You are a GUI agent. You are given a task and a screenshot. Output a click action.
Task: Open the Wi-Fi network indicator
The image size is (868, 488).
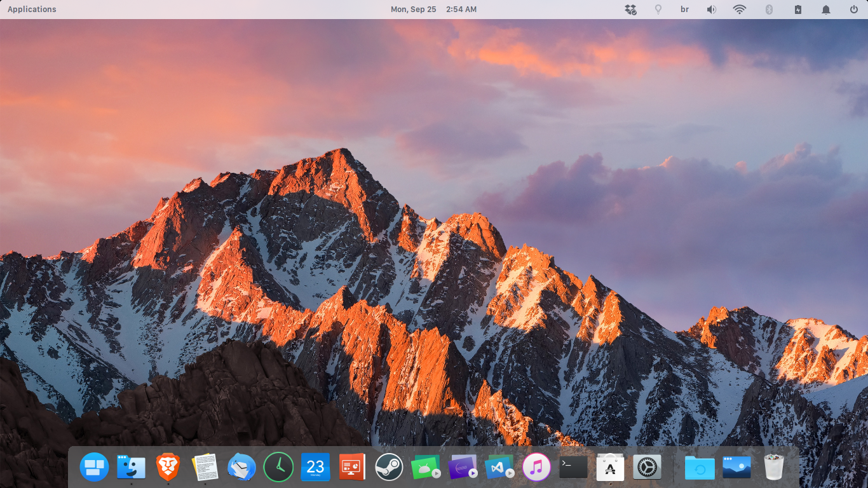[740, 9]
